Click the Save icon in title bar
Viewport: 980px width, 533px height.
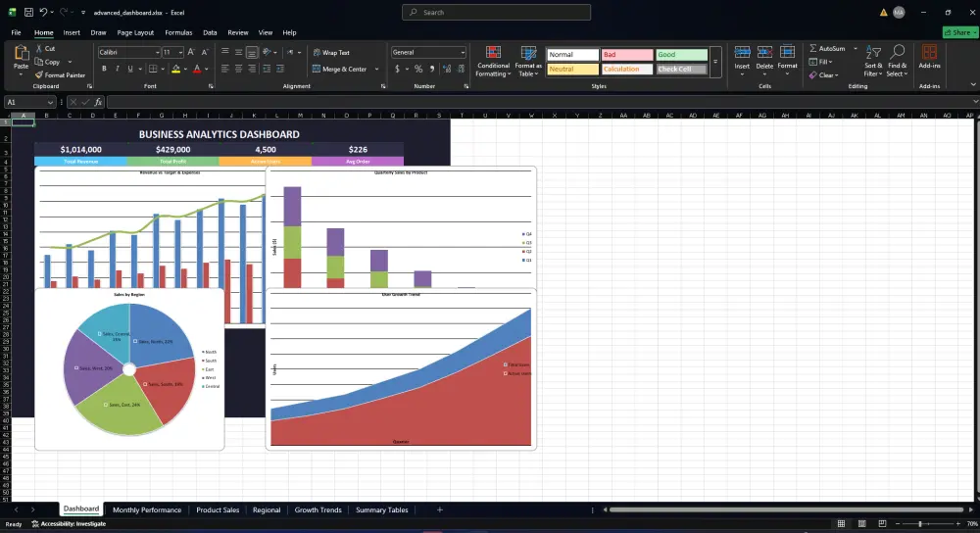pos(28,12)
